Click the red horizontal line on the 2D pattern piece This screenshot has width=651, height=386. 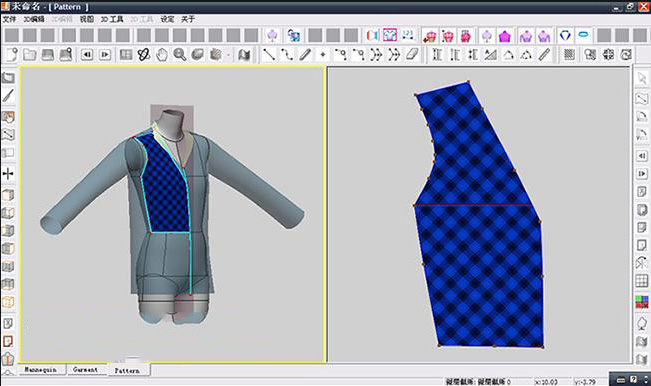coord(472,205)
